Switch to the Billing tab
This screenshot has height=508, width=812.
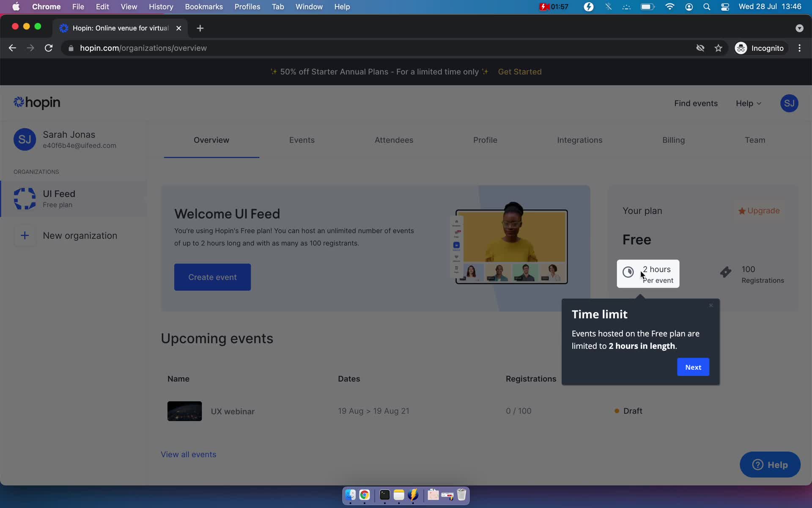click(673, 140)
